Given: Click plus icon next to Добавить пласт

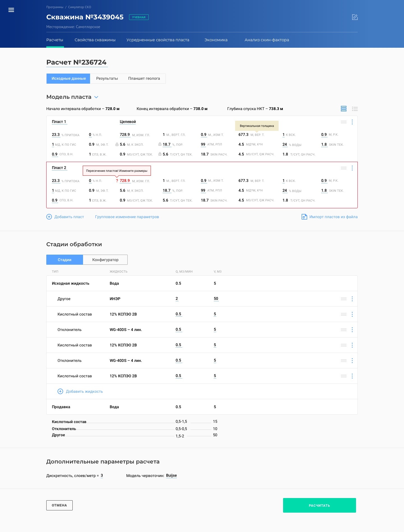Looking at the screenshot, I should (x=49, y=217).
